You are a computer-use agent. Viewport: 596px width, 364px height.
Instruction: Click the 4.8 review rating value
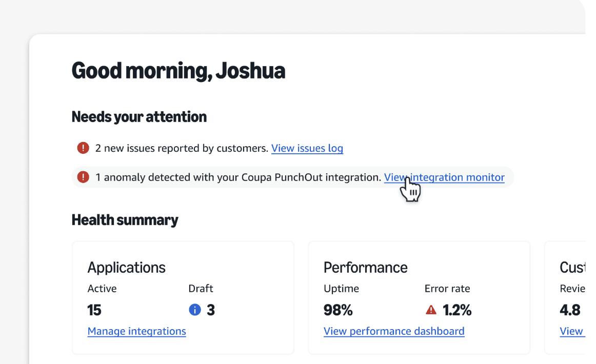[570, 310]
